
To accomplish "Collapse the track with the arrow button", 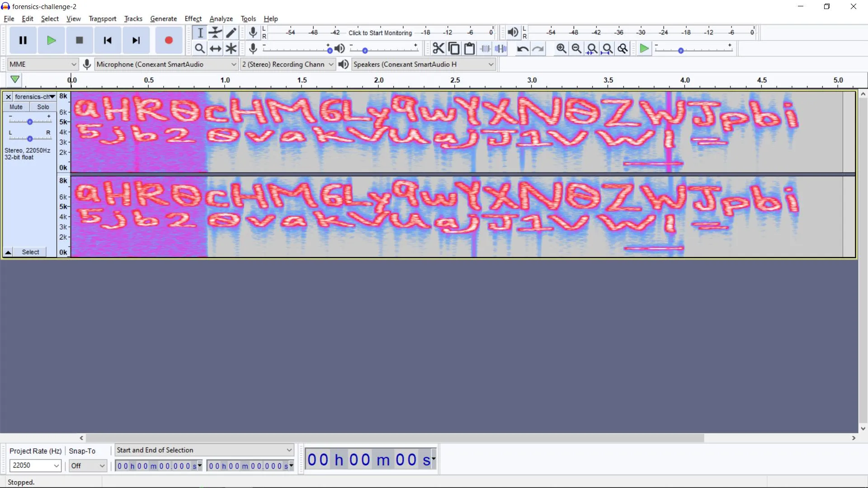I will 8,252.
